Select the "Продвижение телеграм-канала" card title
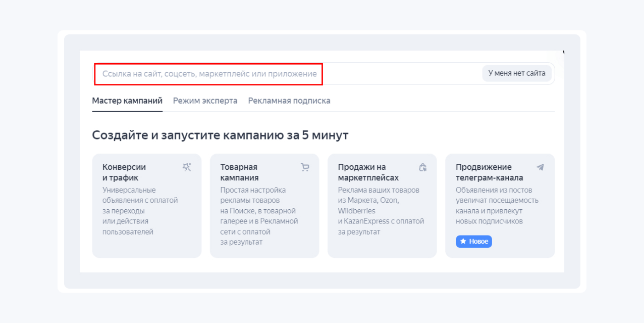This screenshot has height=323, width=644. 489,172
